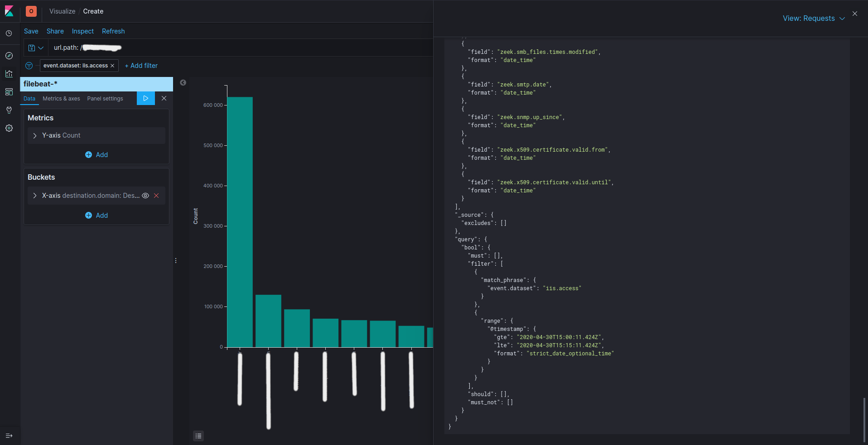Switch to the Data tab
Image resolution: width=868 pixels, height=445 pixels.
click(x=29, y=99)
